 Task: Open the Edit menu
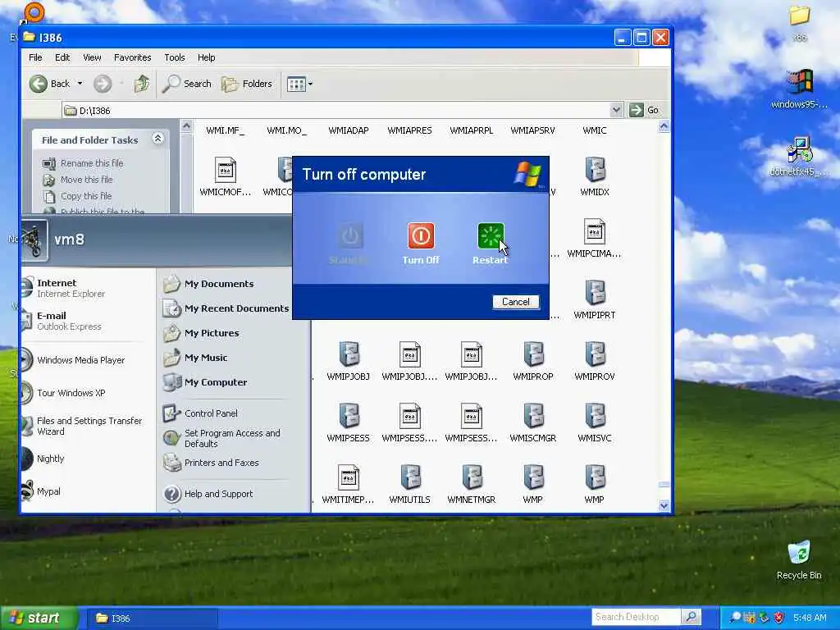coord(62,57)
